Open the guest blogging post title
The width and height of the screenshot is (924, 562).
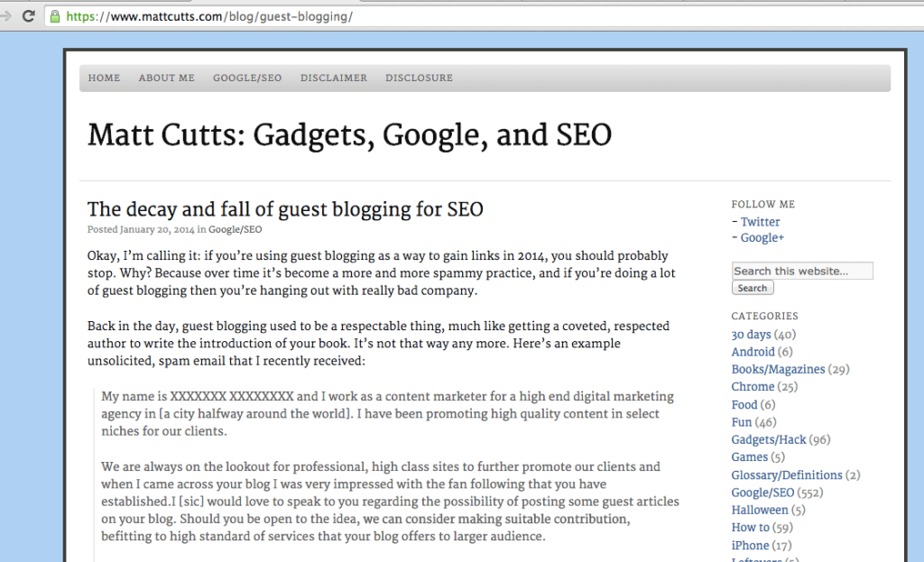pos(285,209)
